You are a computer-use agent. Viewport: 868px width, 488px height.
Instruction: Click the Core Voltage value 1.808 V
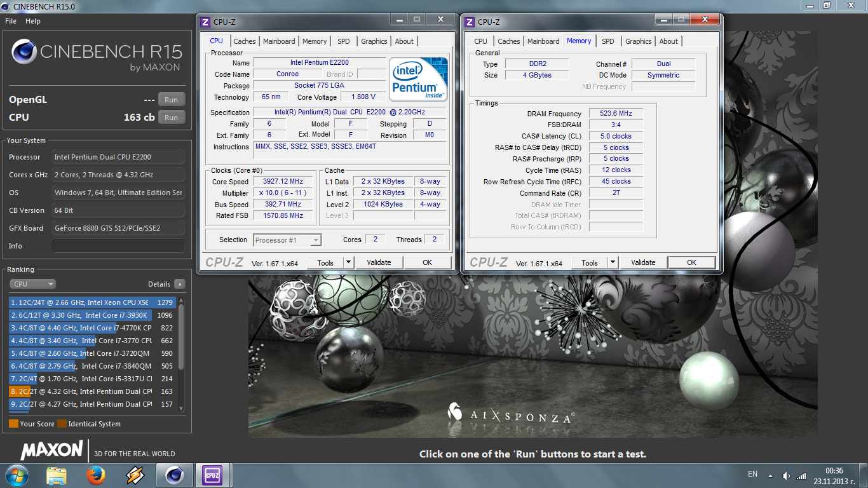point(363,97)
